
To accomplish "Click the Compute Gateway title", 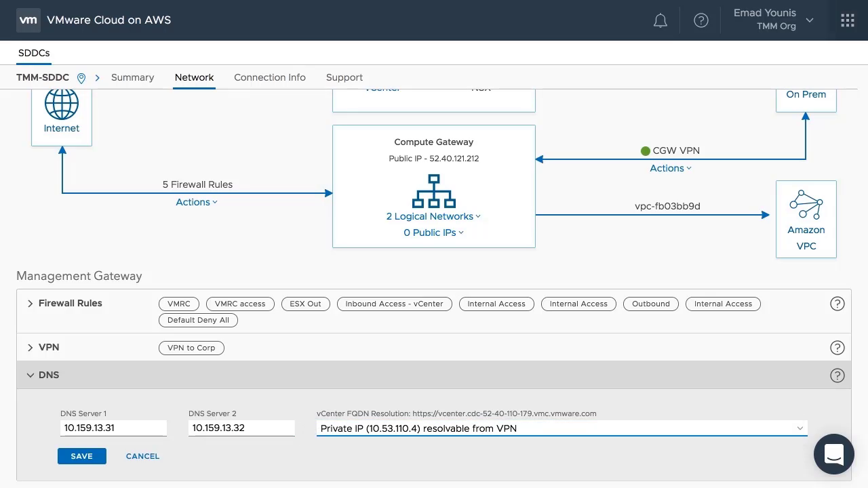I will tap(434, 142).
